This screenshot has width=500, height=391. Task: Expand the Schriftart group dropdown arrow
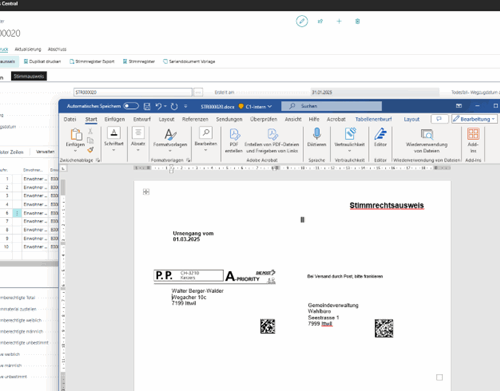pos(114,150)
